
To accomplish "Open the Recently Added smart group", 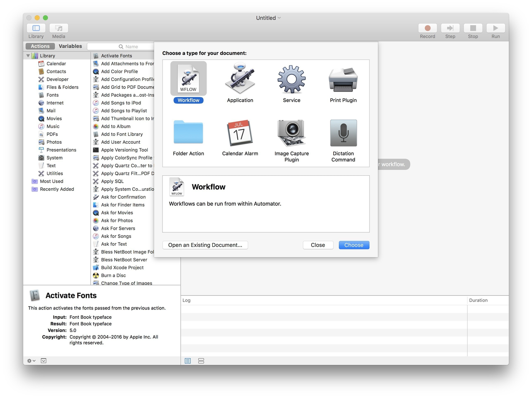I will [x=57, y=189].
